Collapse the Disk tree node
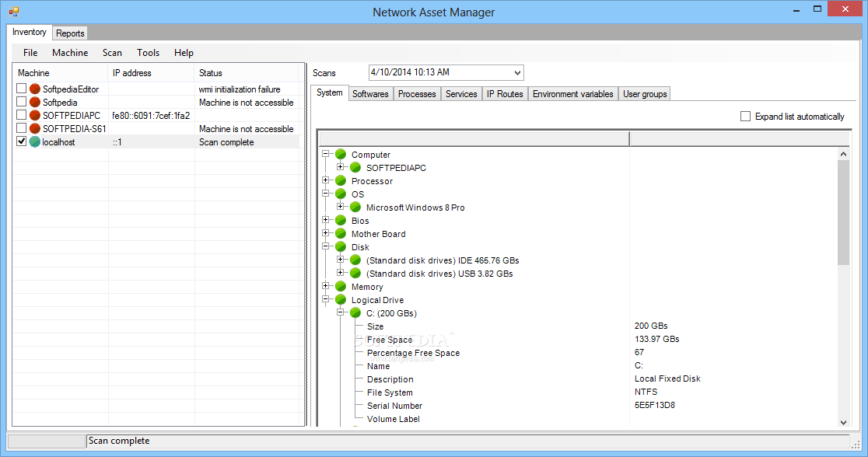 click(x=325, y=246)
